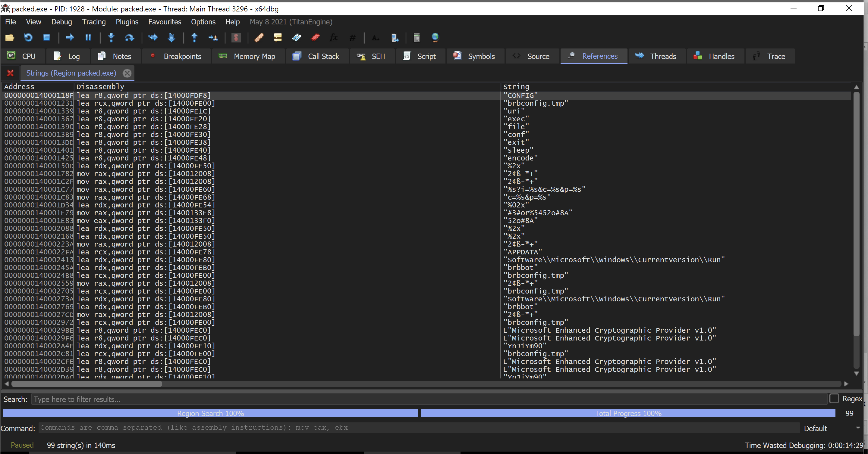This screenshot has width=868, height=454.
Task: Click the Run to User Code icon
Action: [x=213, y=37]
